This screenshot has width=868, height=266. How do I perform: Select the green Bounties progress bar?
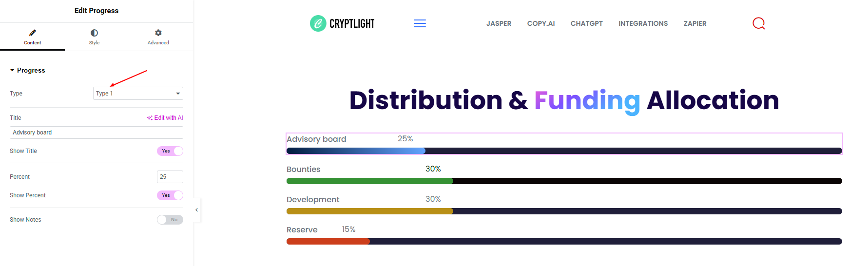pos(370,181)
